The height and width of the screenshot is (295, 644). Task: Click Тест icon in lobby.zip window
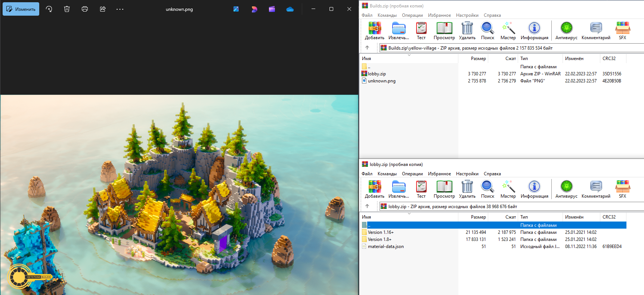[421, 189]
